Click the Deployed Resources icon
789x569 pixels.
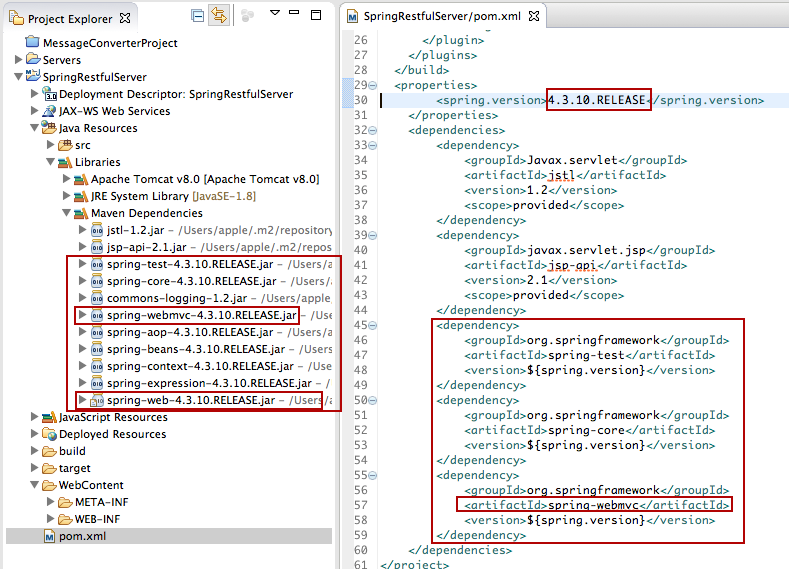click(49, 434)
